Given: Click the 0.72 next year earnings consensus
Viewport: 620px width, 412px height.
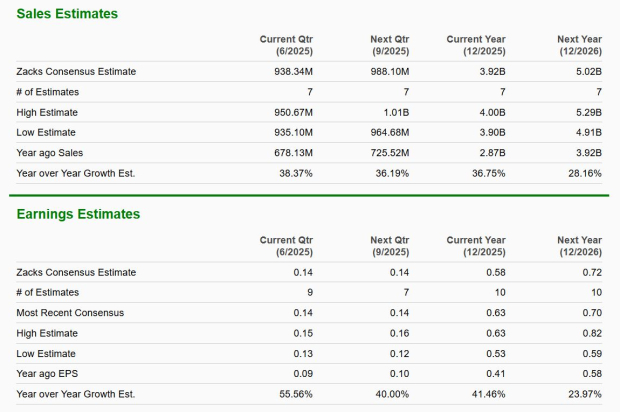Looking at the screenshot, I should pyautogui.click(x=591, y=272).
